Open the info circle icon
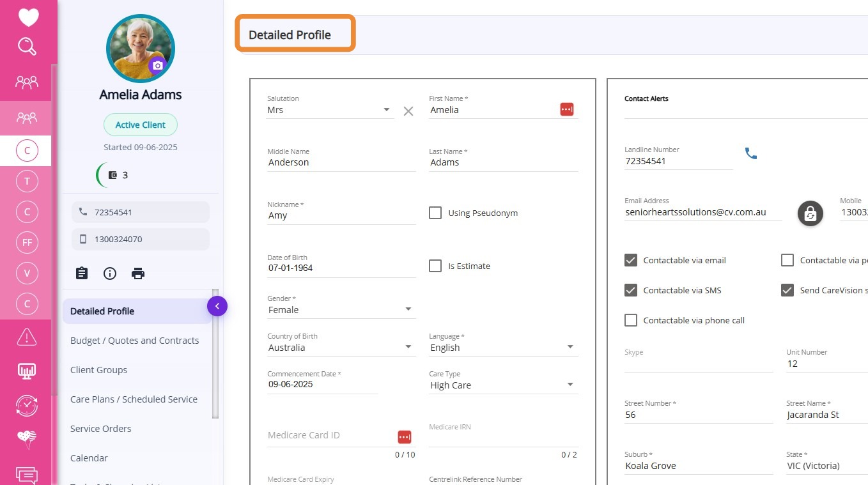 [110, 273]
